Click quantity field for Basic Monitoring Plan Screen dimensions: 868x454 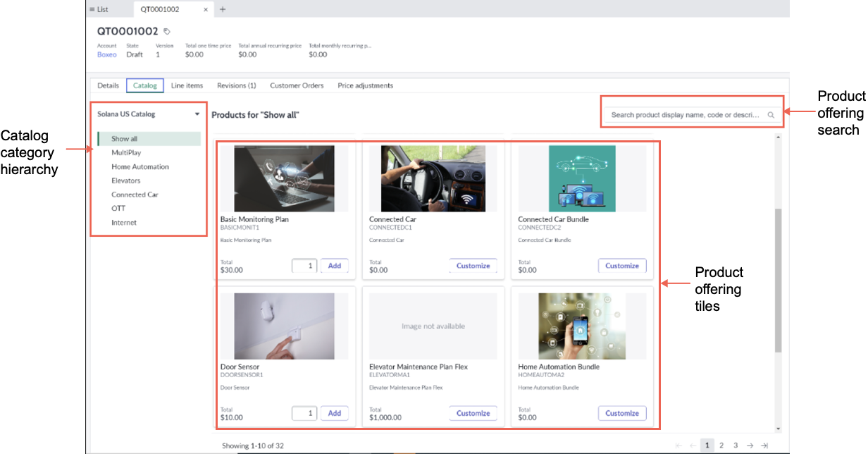click(x=304, y=266)
